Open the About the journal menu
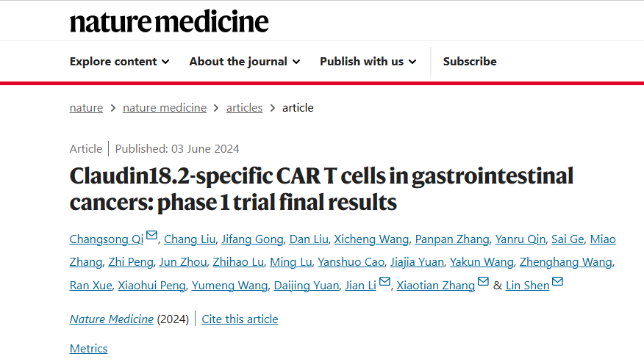Screen dimensions: 644x362 (x=245, y=62)
